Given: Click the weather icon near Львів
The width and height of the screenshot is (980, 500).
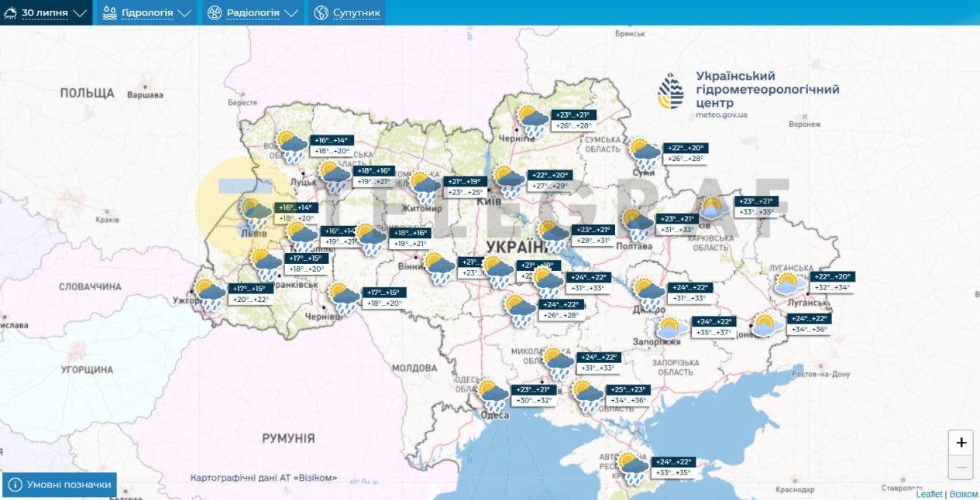Looking at the screenshot, I should click(x=255, y=213).
